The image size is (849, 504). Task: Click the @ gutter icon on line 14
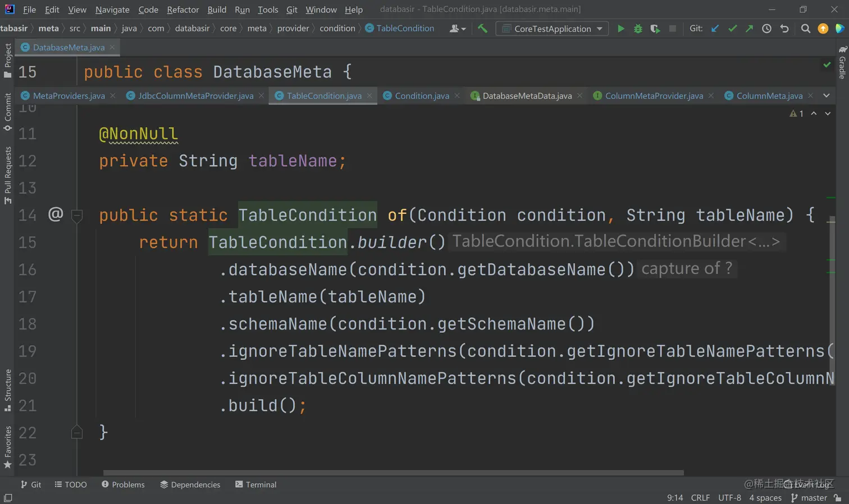(56, 214)
